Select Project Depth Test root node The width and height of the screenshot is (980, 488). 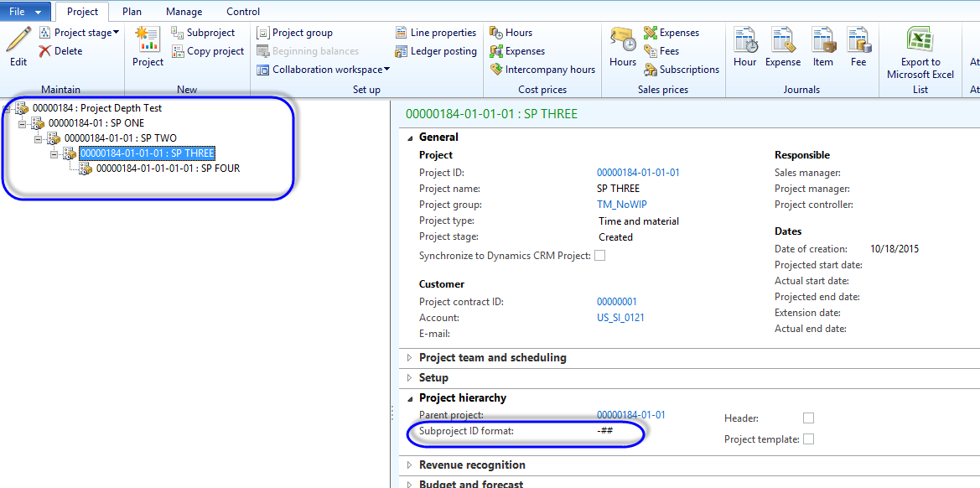point(97,108)
